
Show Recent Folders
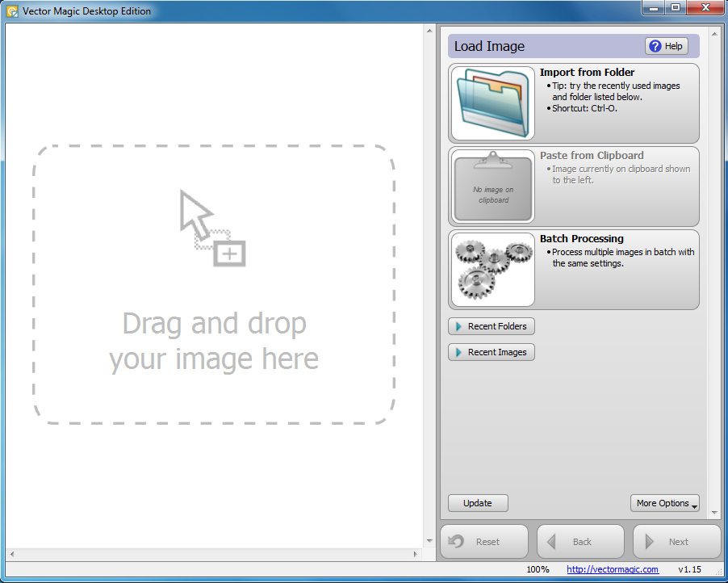coord(491,326)
